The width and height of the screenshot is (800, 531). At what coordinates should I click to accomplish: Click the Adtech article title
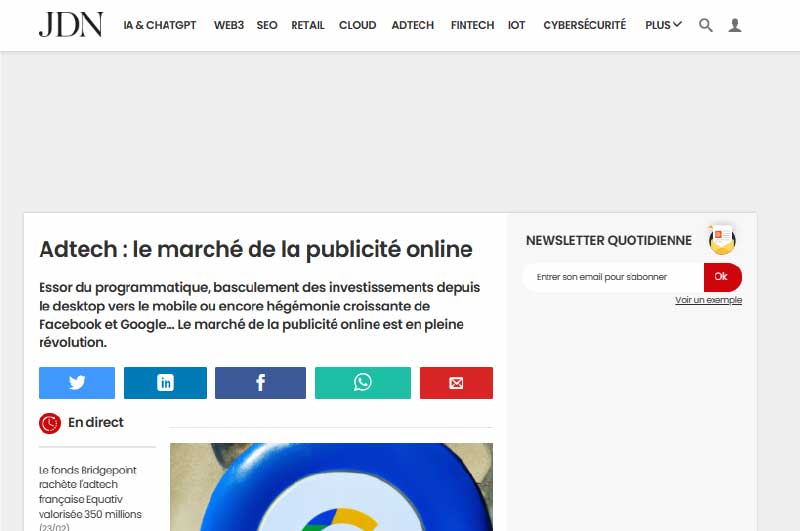point(256,249)
